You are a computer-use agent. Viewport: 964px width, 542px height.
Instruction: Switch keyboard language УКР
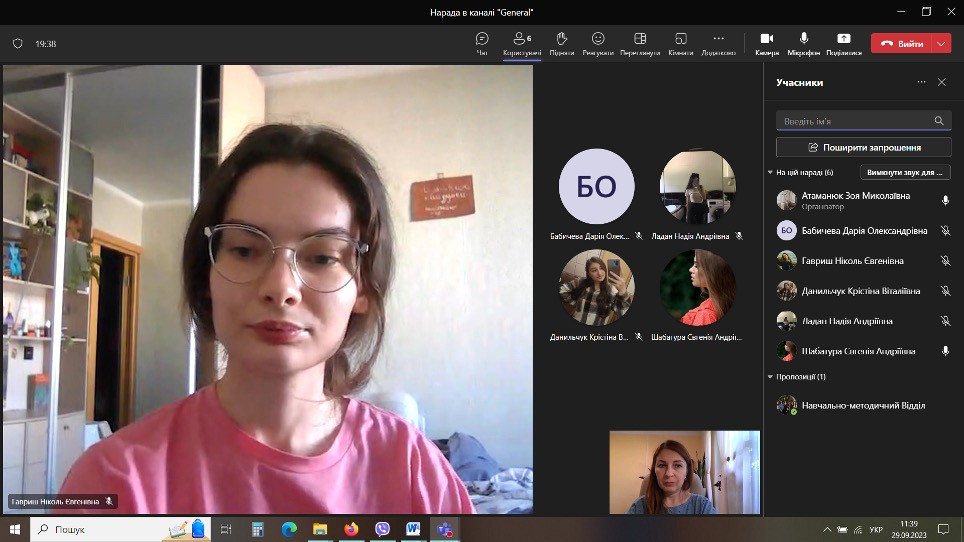click(876, 529)
